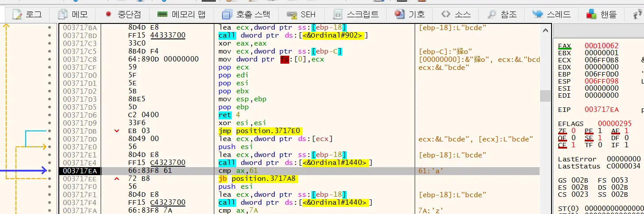The height and width of the screenshot is (214, 644).
Task: Toggle the PF flag value
Action: coord(599,131)
